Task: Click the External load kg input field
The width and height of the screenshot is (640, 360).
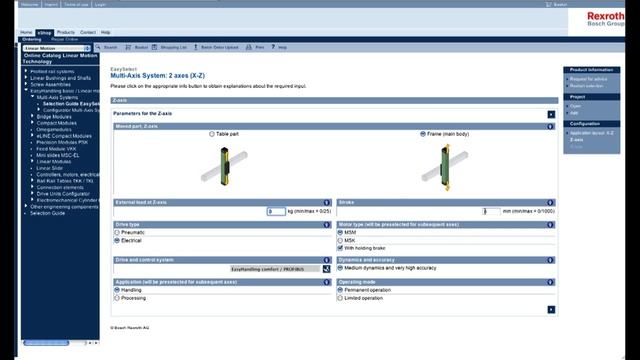Action: (276, 211)
